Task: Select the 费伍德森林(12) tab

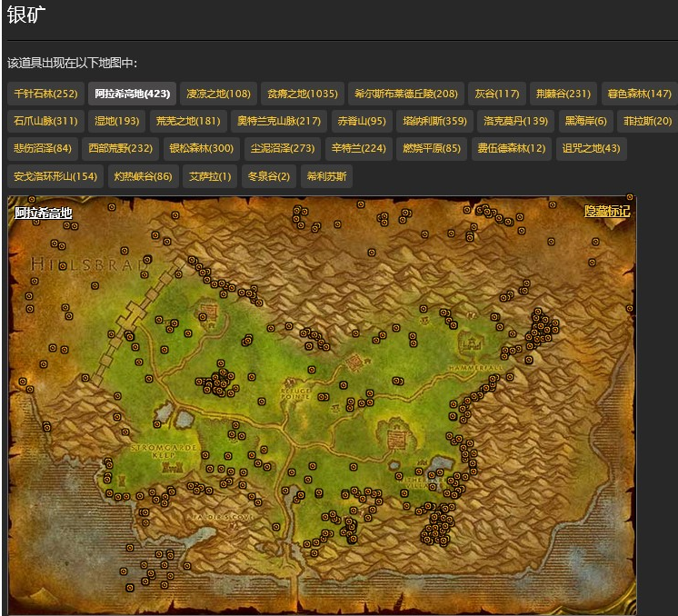Action: (512, 149)
